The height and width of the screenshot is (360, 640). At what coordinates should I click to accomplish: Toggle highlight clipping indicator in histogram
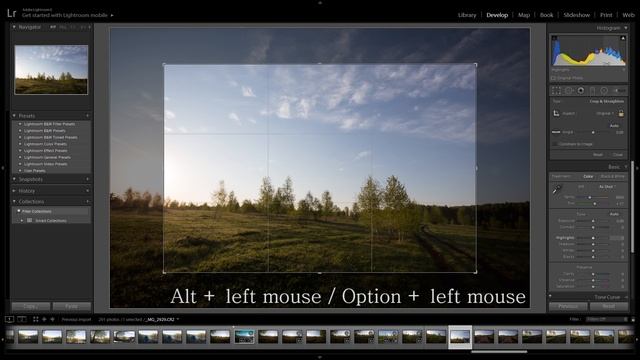tap(623, 38)
